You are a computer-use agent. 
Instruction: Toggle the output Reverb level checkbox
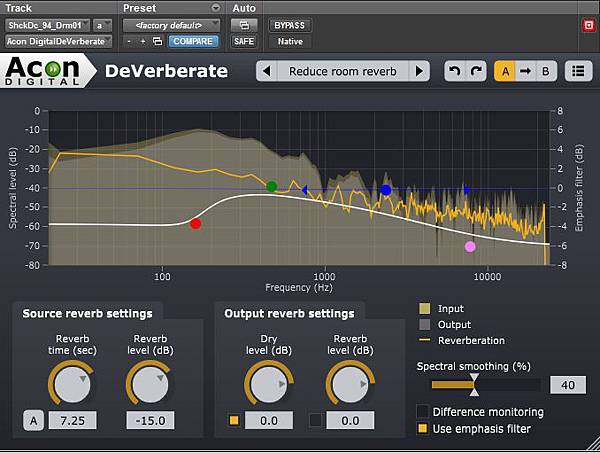point(315,420)
